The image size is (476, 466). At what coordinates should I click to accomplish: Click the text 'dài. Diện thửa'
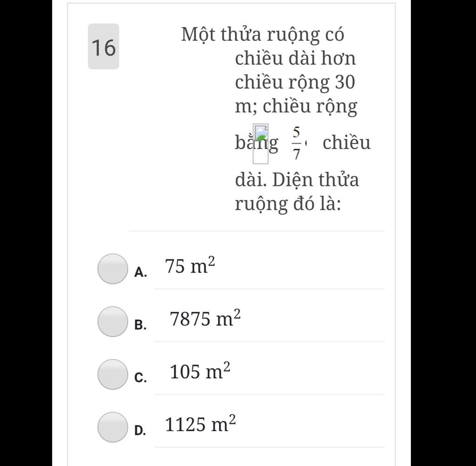[297, 180]
